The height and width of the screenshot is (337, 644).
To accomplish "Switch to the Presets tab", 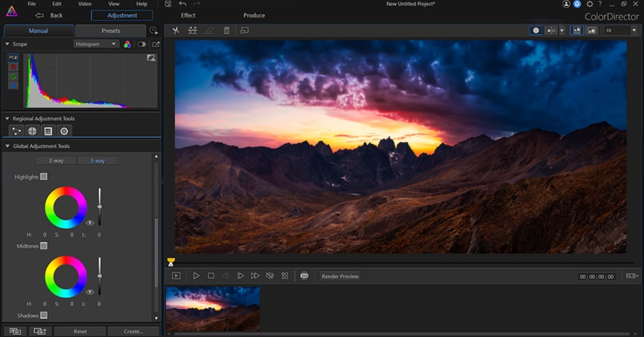I will point(111,31).
